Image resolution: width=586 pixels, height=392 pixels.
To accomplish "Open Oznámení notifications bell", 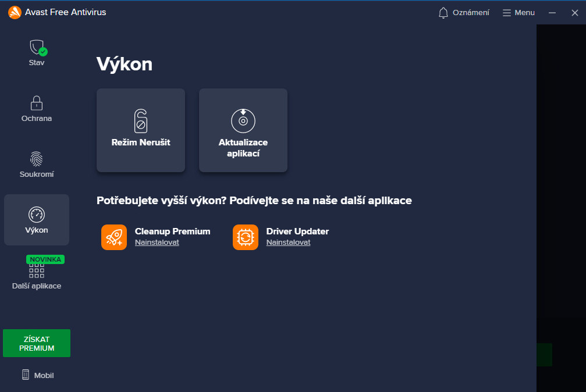I will 463,13.
